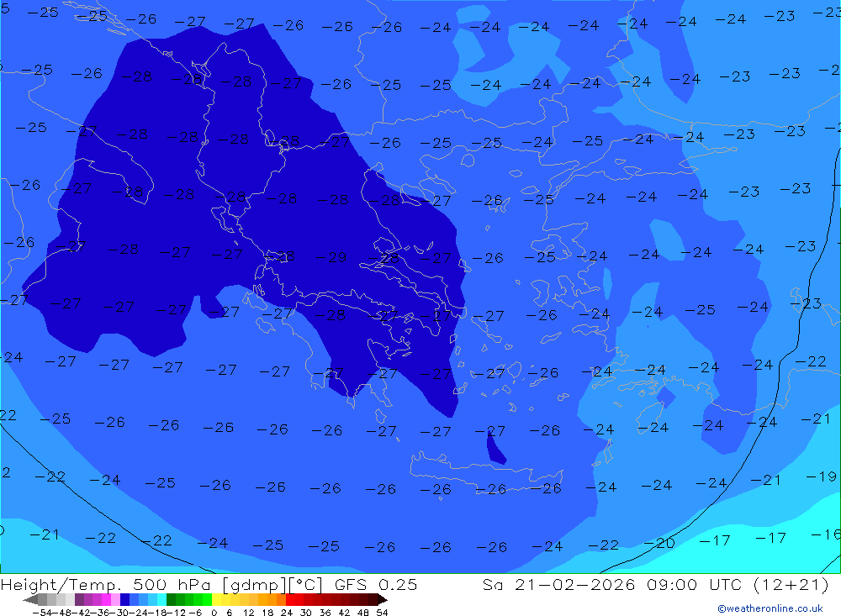This screenshot has height=616, width=841.
Task: Click the dark maroon right arrow end of the color bar
Action: tap(382, 600)
